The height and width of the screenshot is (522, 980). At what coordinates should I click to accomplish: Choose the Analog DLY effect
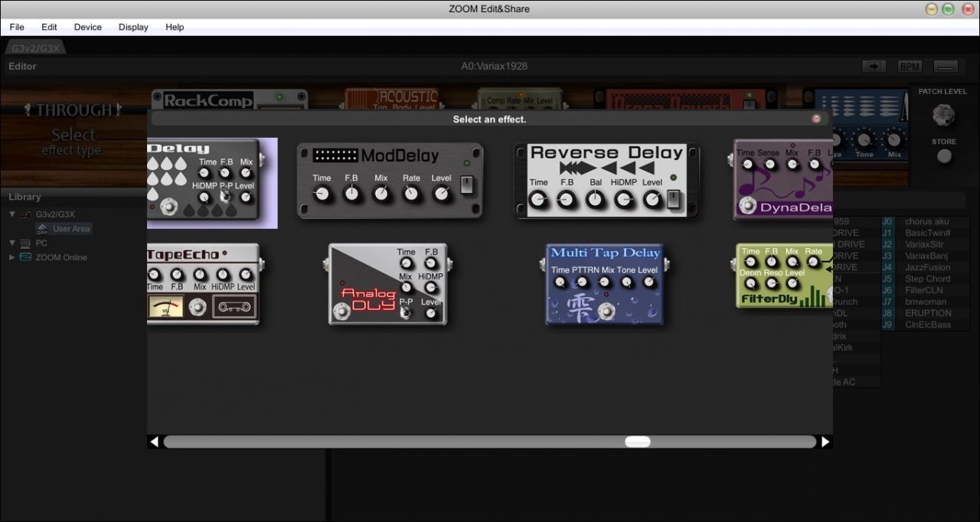pyautogui.click(x=387, y=284)
